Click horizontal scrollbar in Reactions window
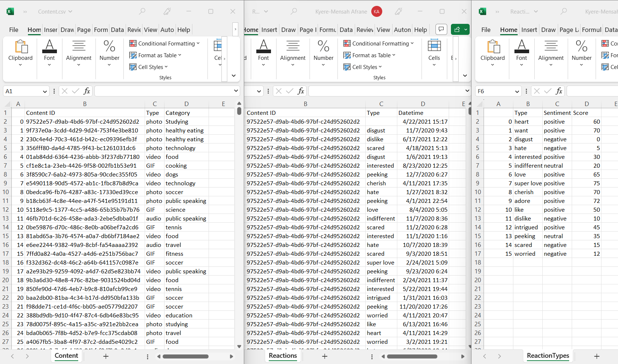Viewport: 618px width, 364px height. pos(412,356)
